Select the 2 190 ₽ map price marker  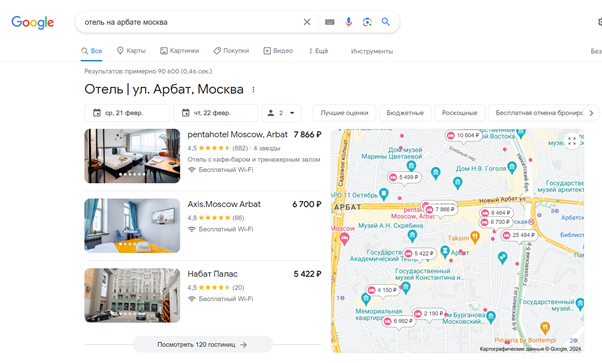pyautogui.click(x=429, y=314)
